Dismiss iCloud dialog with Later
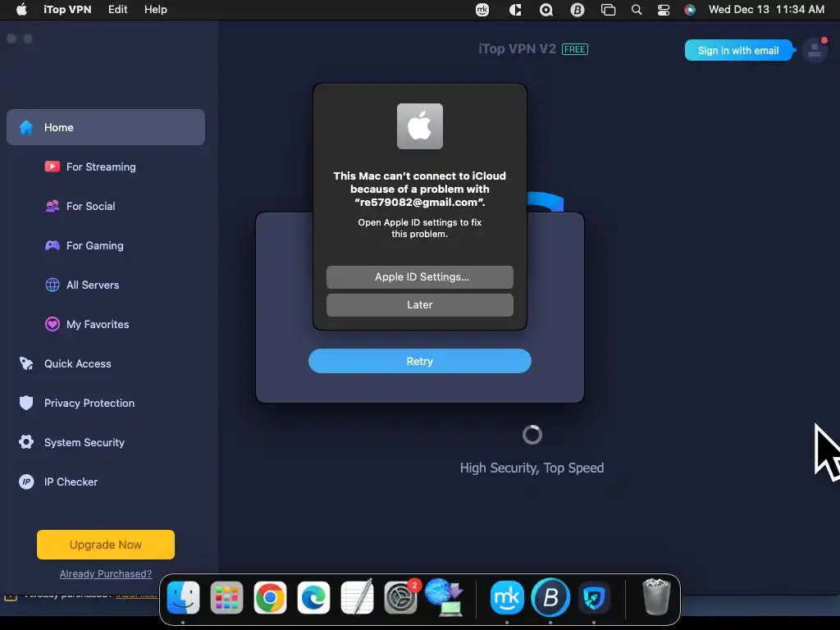Screen dimensions: 840x630 [x=420, y=305]
